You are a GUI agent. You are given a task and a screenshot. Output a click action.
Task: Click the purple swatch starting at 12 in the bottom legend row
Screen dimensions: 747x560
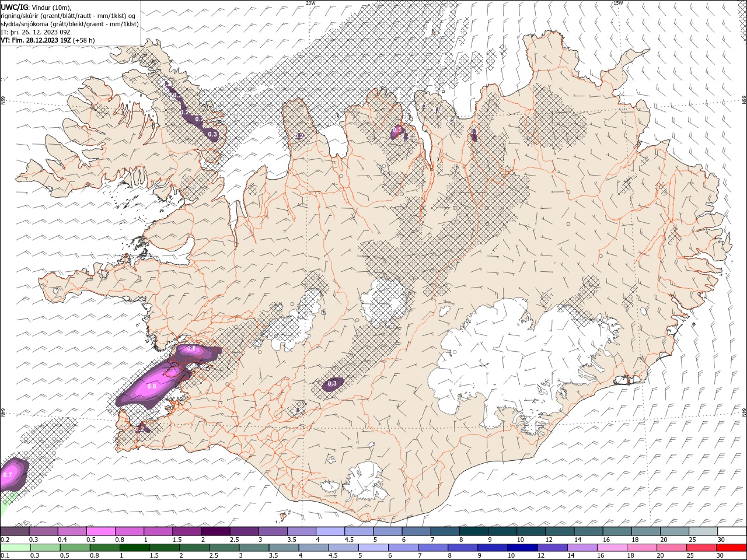click(x=552, y=548)
